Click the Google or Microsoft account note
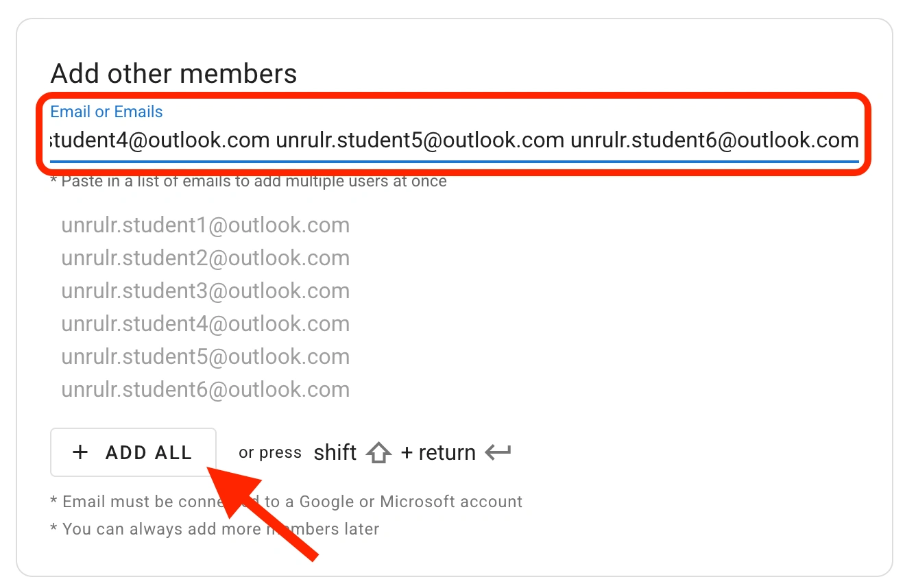 287,502
